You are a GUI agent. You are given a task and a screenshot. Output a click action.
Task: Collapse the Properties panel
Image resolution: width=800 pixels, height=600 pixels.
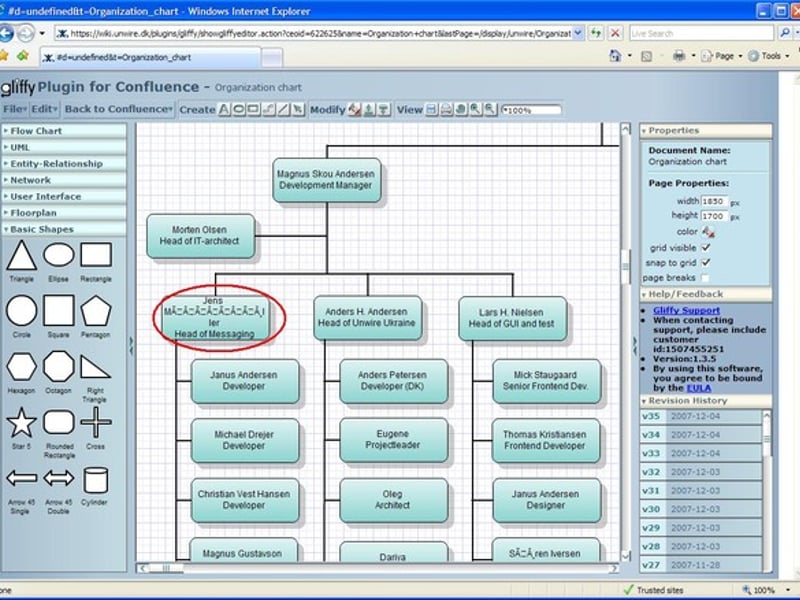(x=706, y=131)
